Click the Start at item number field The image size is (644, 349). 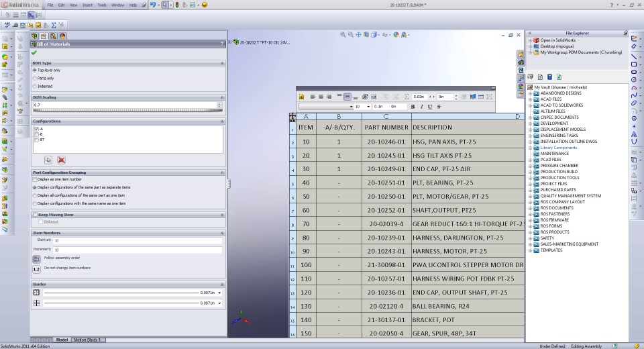[138, 240]
